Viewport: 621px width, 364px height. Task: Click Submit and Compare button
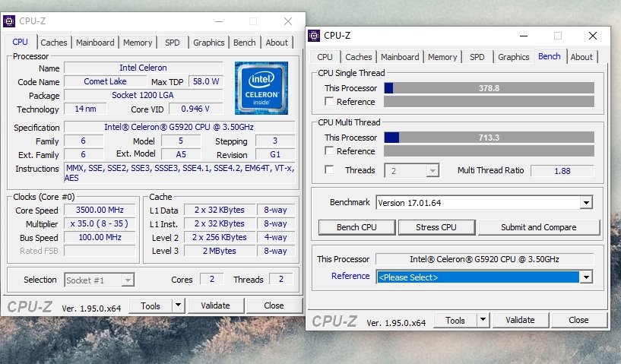[x=539, y=227]
